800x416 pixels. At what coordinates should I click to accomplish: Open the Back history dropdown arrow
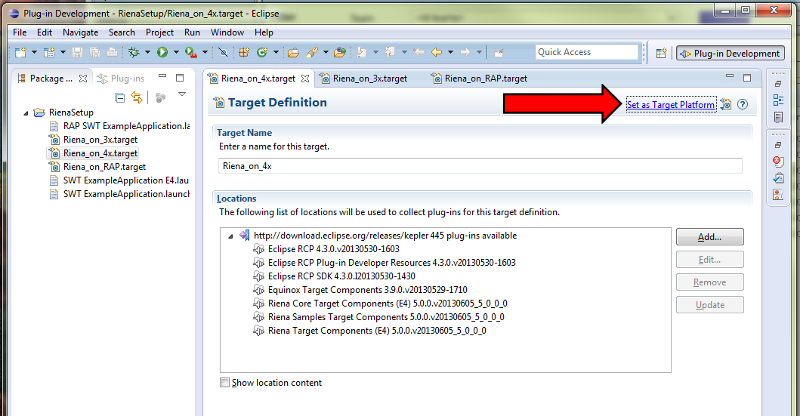(x=451, y=52)
